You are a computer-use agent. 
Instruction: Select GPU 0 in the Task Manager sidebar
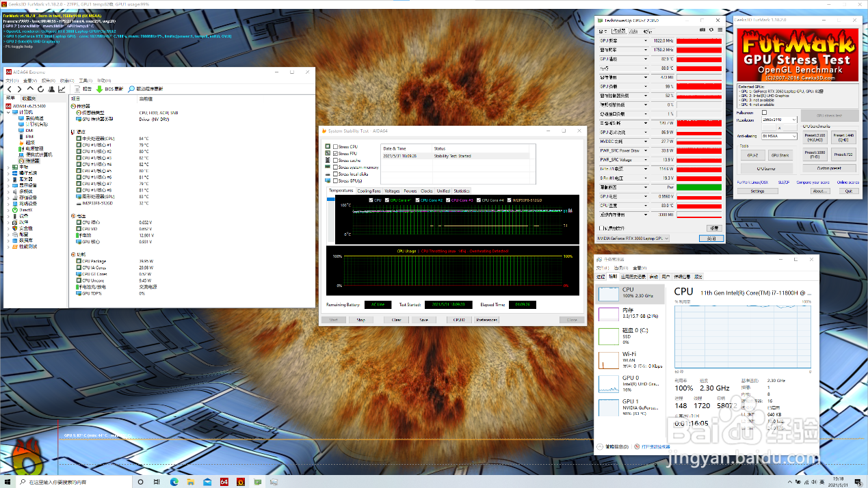click(x=629, y=384)
